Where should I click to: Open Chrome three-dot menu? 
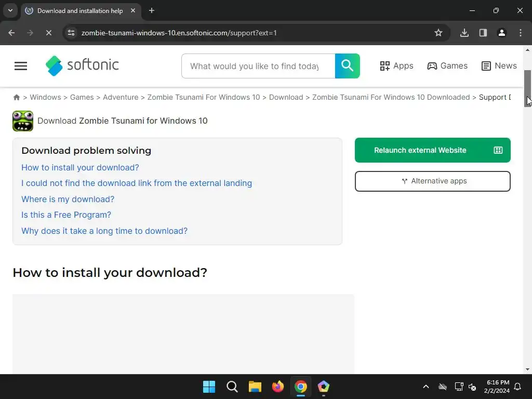pos(521,33)
